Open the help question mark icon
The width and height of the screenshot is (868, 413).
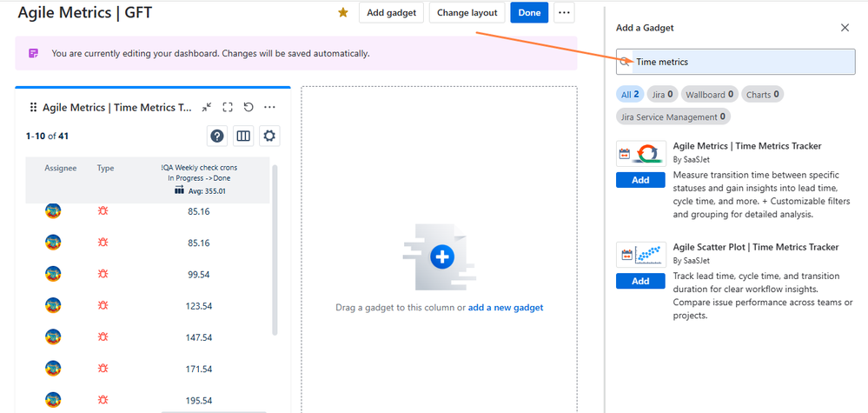pos(217,136)
